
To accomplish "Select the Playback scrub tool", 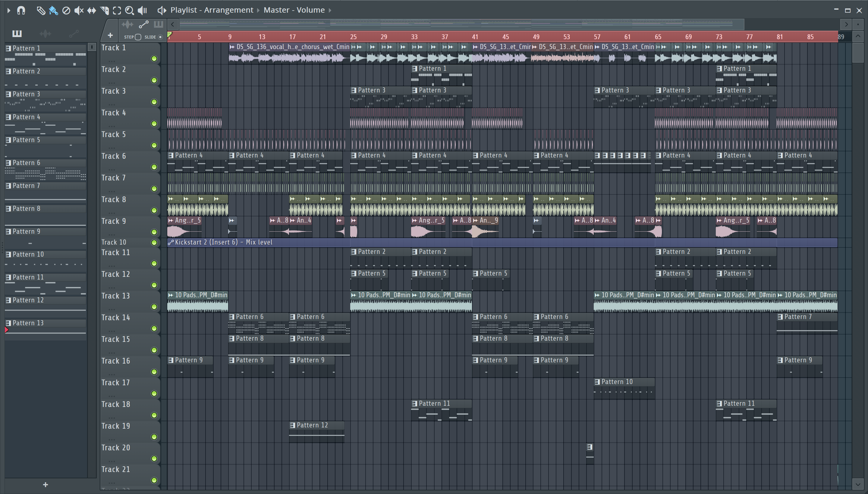I will [x=142, y=11].
